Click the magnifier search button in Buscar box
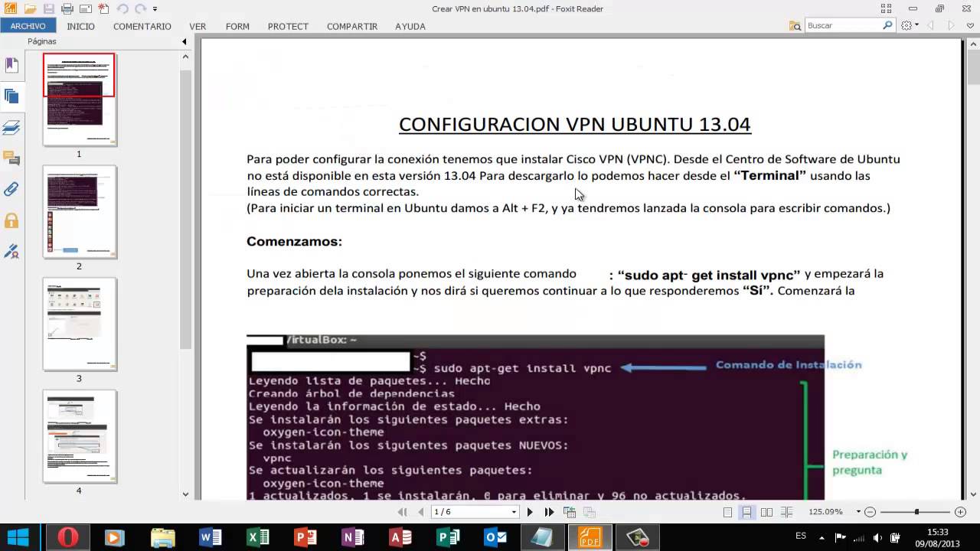This screenshot has height=551, width=980. 887,25
